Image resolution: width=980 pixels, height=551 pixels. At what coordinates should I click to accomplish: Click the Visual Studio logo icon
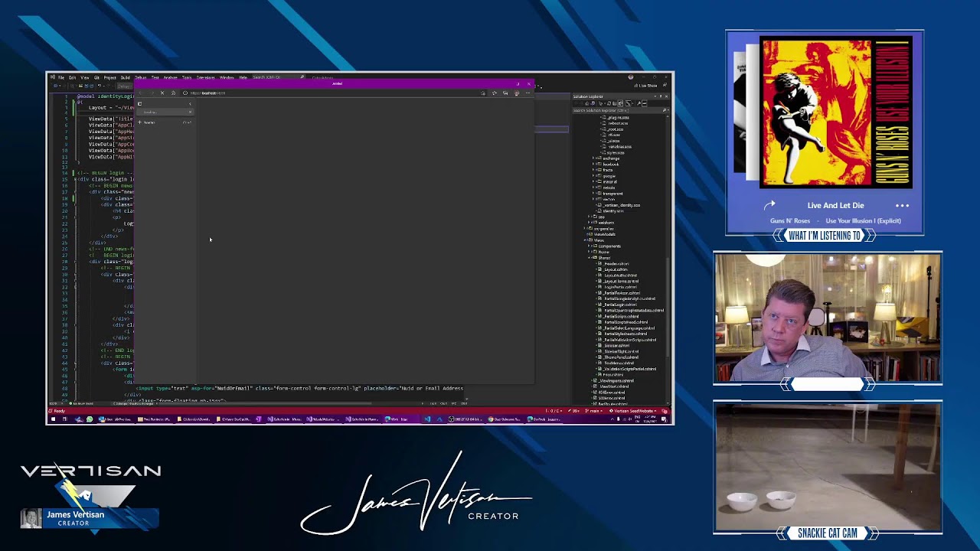pyautogui.click(x=53, y=77)
